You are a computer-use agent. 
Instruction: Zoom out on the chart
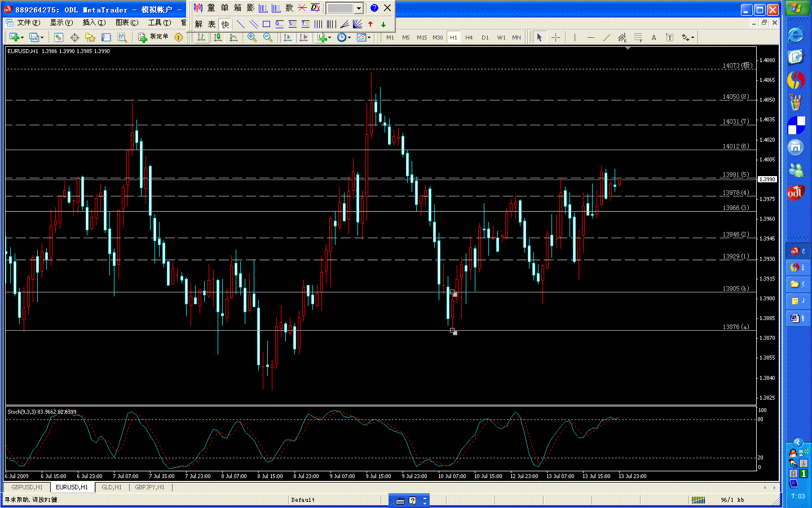tap(268, 37)
